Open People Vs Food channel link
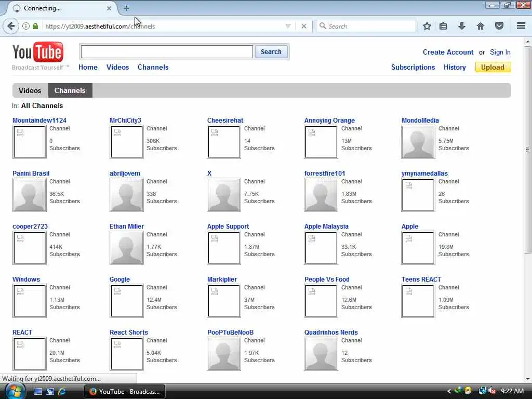 point(327,279)
